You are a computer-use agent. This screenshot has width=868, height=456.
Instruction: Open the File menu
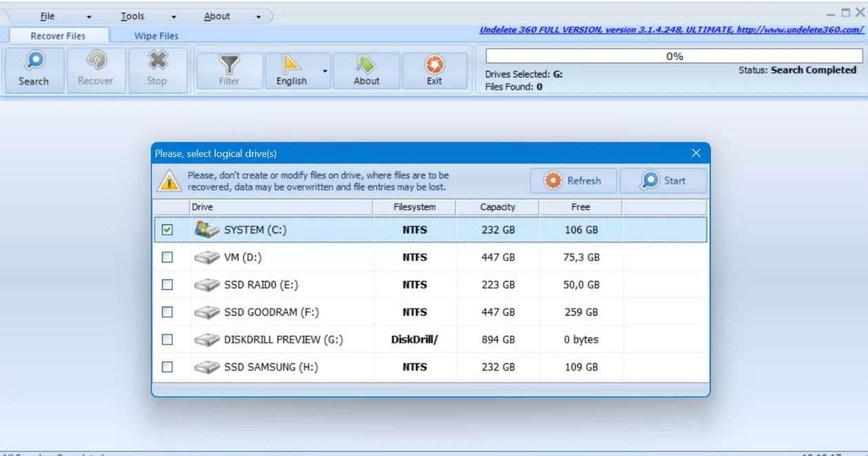[x=48, y=17]
